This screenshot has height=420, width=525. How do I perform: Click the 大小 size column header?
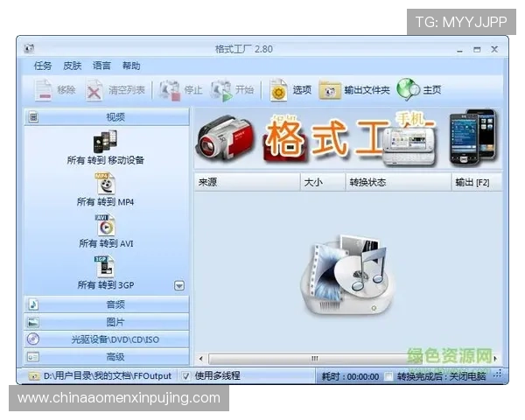(323, 182)
